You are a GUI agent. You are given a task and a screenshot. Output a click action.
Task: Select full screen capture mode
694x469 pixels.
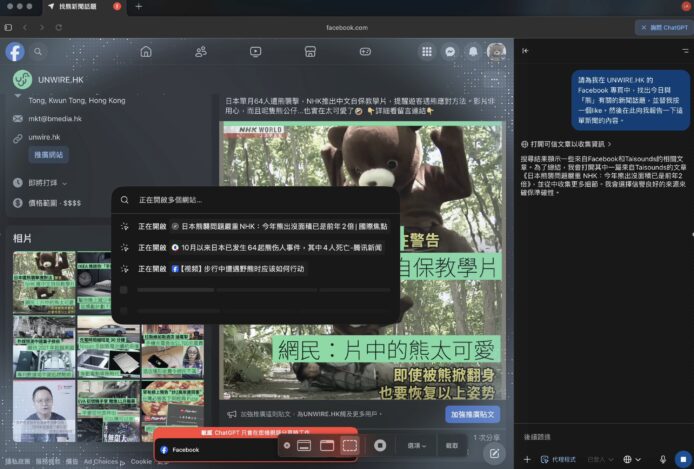point(304,445)
